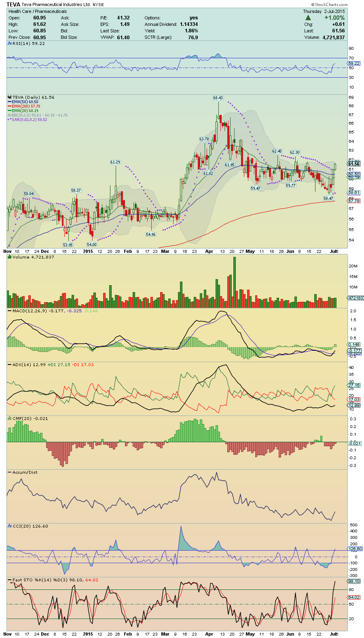Click the 0.148 MACD histogram axis tag

(354, 345)
